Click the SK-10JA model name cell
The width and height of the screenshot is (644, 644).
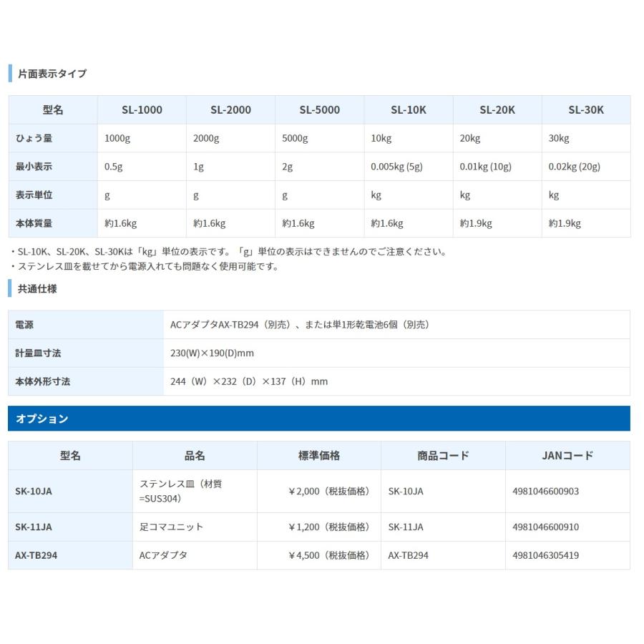33,492
